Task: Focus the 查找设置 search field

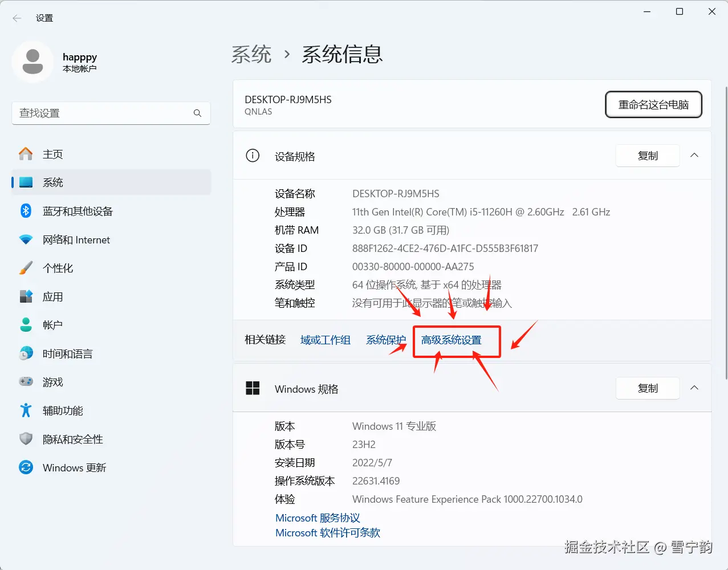Action: click(x=111, y=113)
